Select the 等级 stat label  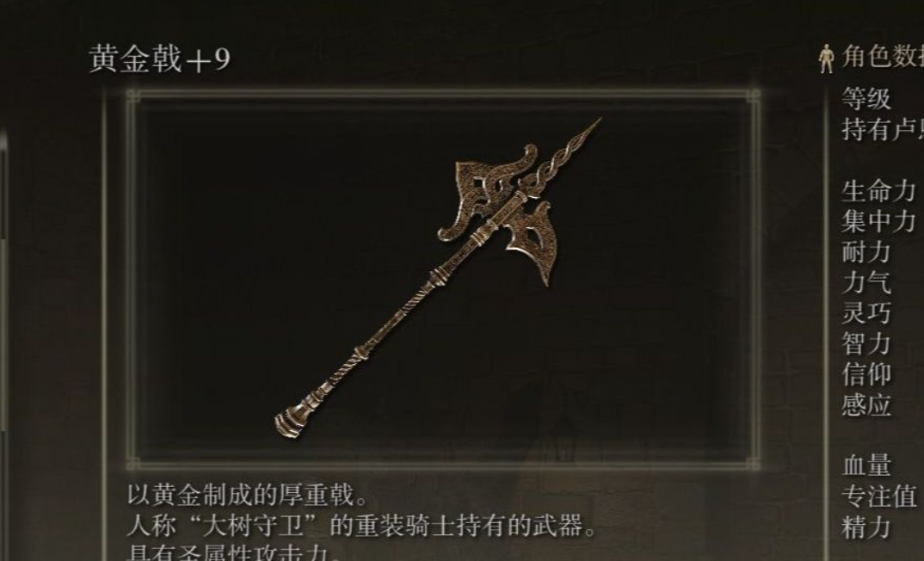point(866,98)
